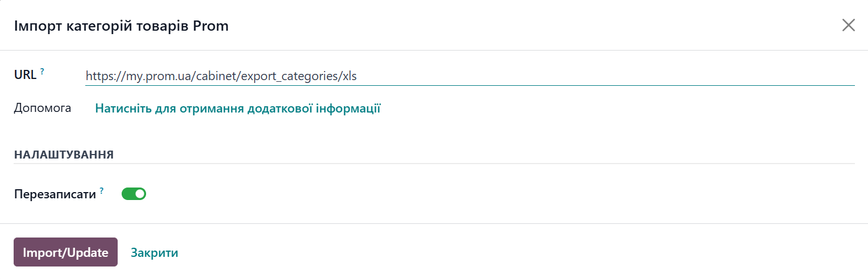Click the URL field label
The image size is (868, 279).
(25, 74)
